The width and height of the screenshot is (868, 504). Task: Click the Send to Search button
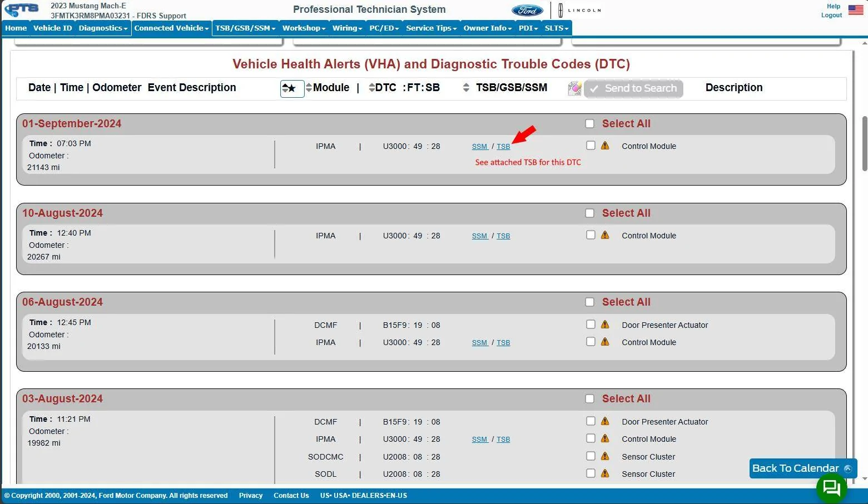(x=633, y=88)
